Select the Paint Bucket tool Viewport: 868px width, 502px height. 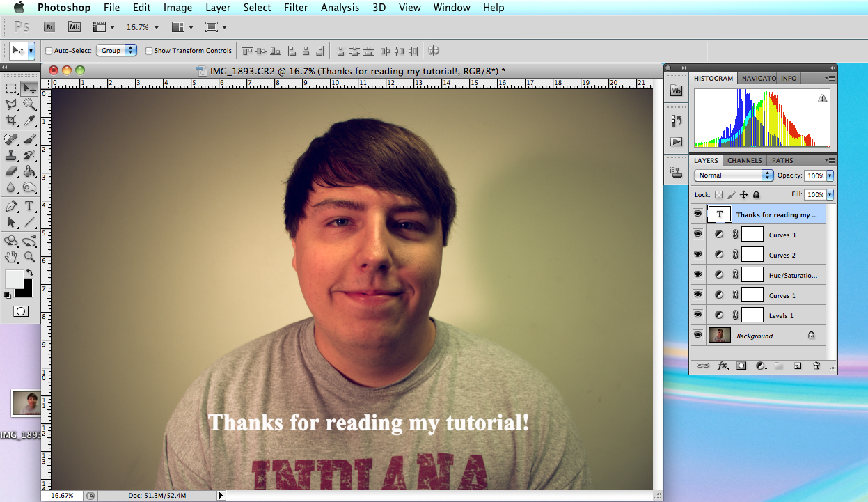[x=29, y=171]
